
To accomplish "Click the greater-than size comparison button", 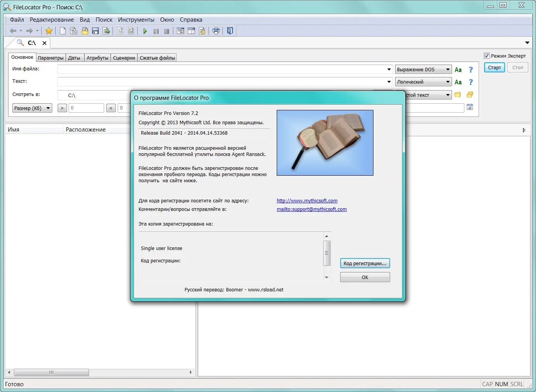I will (62, 108).
